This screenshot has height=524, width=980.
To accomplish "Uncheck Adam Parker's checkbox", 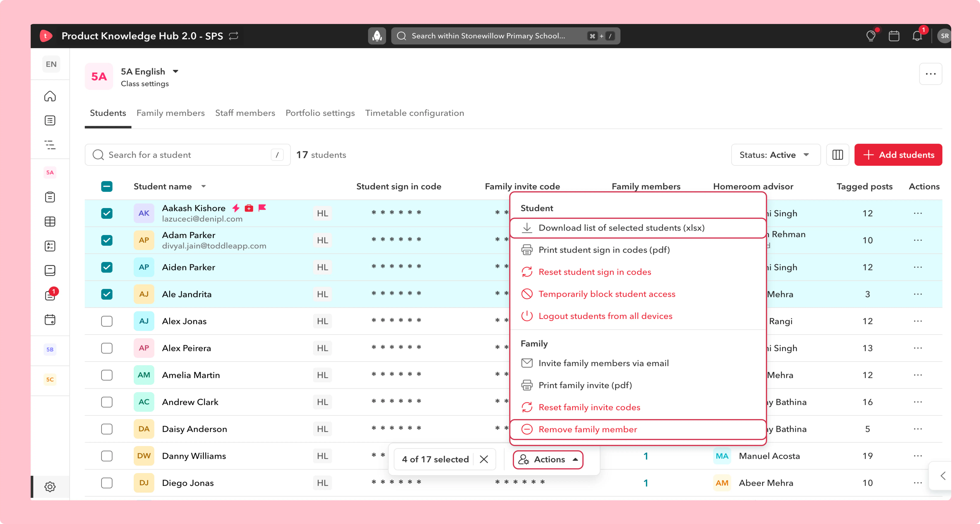I will 107,240.
